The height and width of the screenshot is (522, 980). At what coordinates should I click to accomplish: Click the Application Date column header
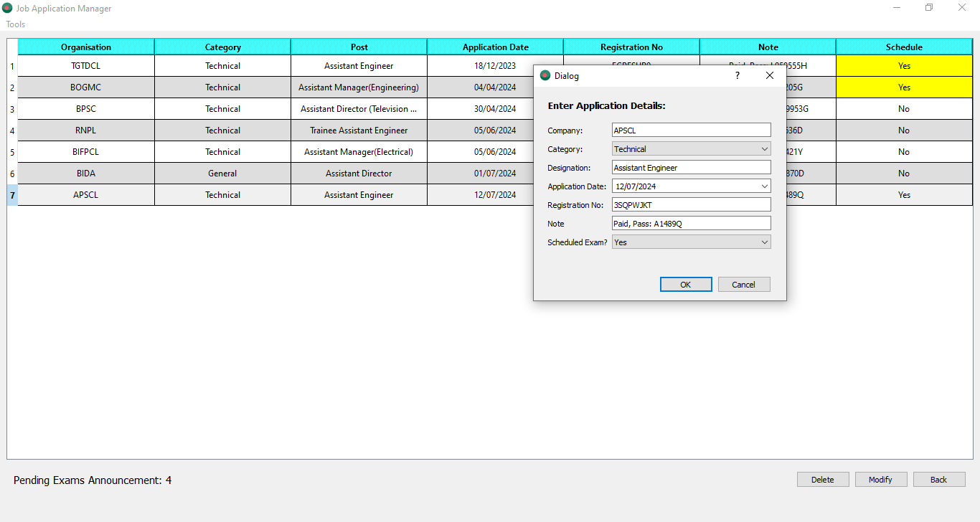click(495, 47)
